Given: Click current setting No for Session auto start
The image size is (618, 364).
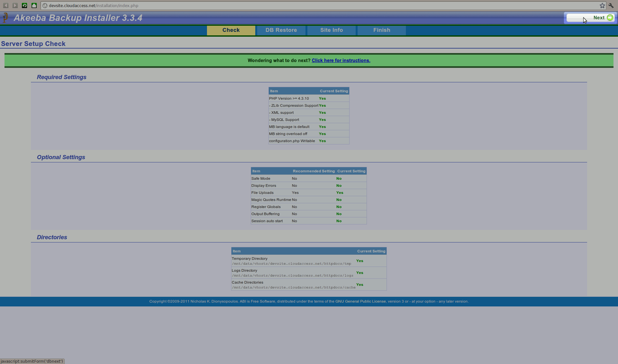Looking at the screenshot, I should 339,221.
